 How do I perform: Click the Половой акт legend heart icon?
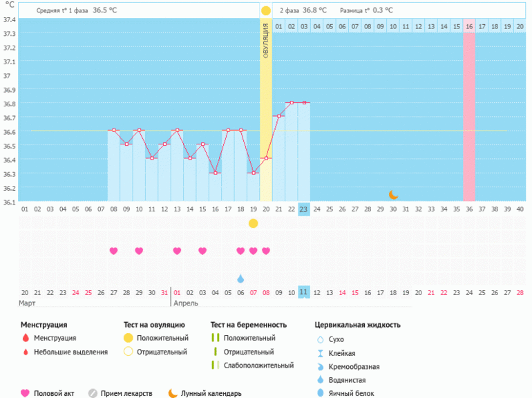pyautogui.click(x=26, y=393)
